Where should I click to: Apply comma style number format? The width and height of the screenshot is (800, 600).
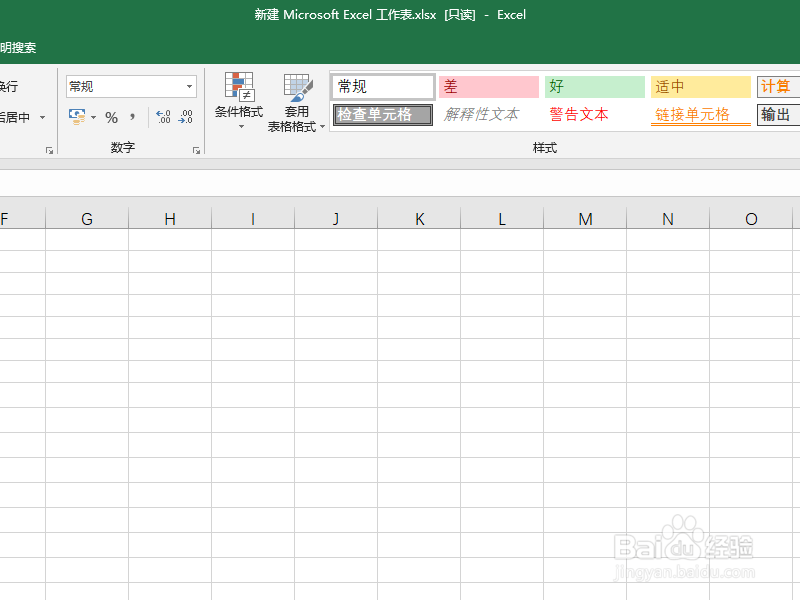point(132,117)
